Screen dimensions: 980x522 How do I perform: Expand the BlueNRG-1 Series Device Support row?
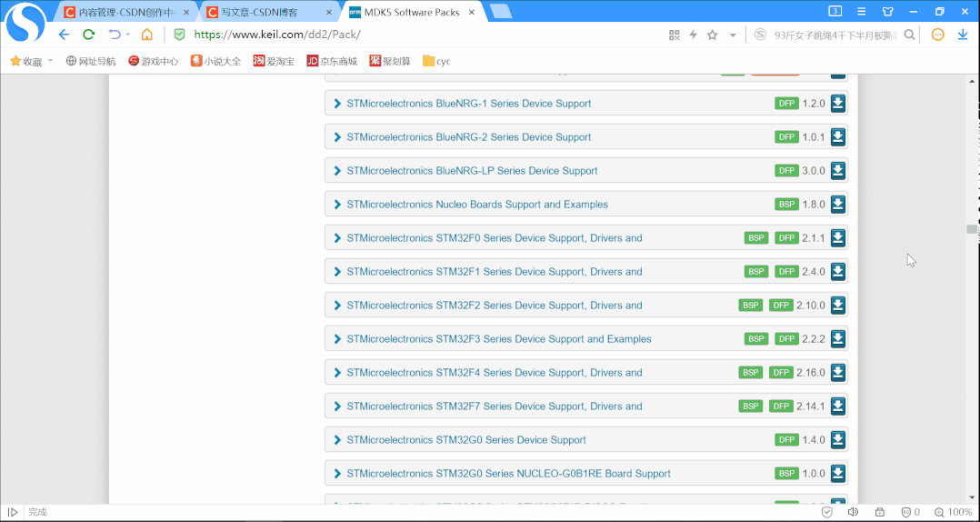(337, 104)
